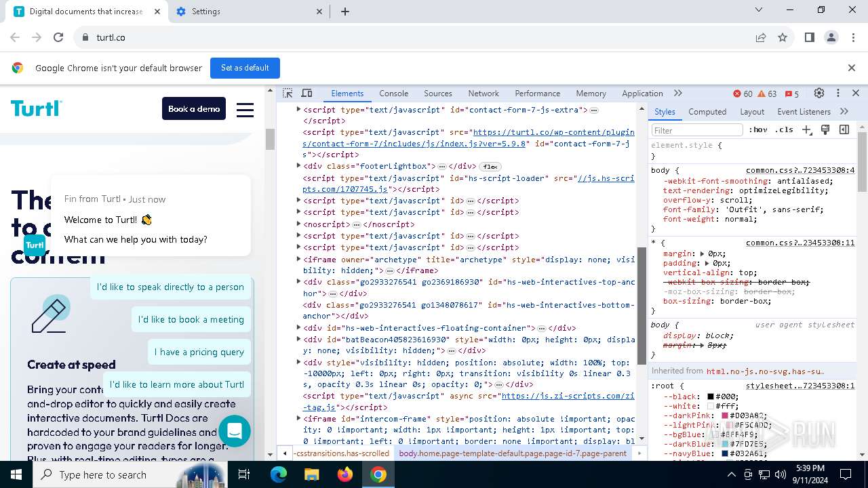This screenshot has width=868, height=488.
Task: Open Firefox from taskbar
Action: click(345, 474)
